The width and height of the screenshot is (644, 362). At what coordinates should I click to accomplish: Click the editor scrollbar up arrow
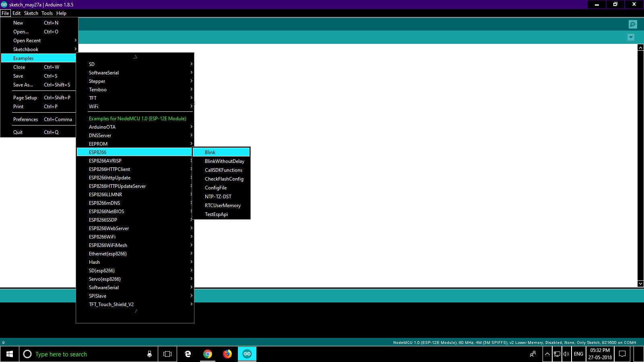(640, 47)
